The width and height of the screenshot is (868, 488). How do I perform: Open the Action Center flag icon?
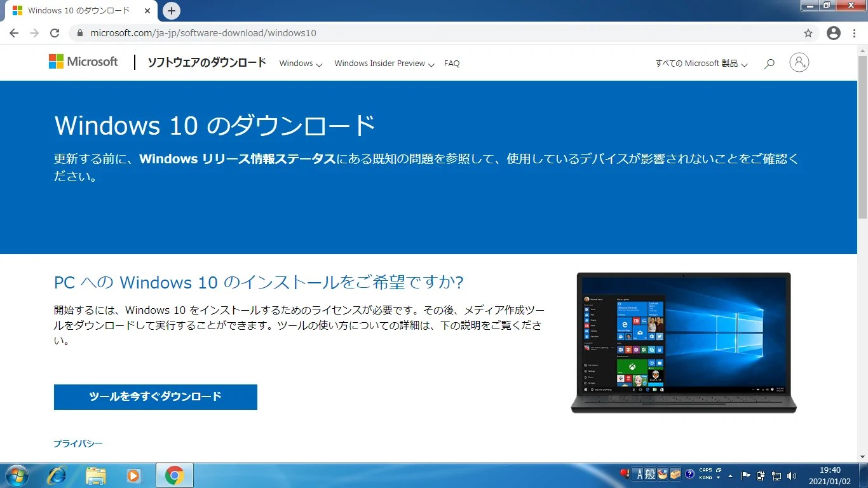coord(746,476)
